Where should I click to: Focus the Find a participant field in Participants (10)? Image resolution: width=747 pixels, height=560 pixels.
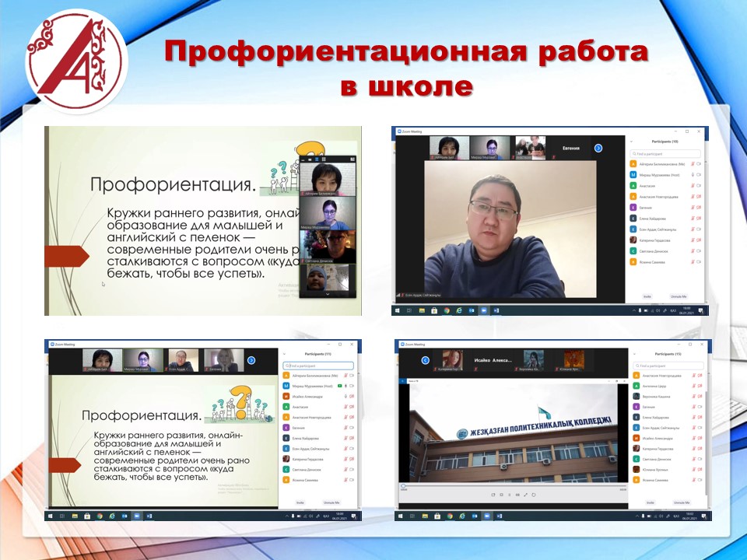point(665,154)
